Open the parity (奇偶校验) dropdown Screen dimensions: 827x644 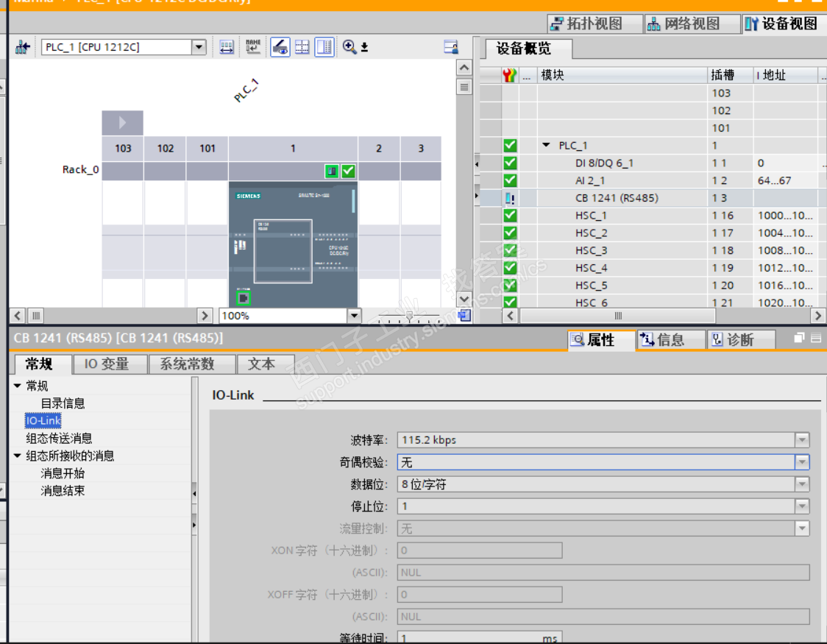click(802, 462)
